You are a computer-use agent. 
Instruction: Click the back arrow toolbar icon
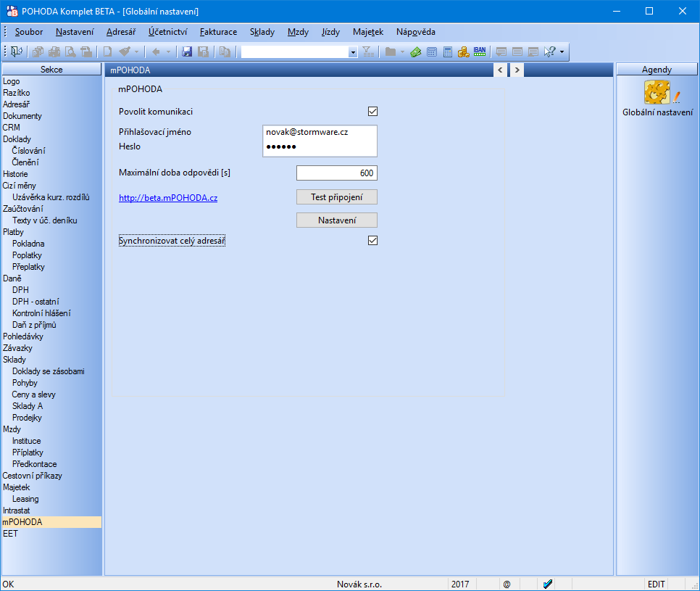click(156, 51)
